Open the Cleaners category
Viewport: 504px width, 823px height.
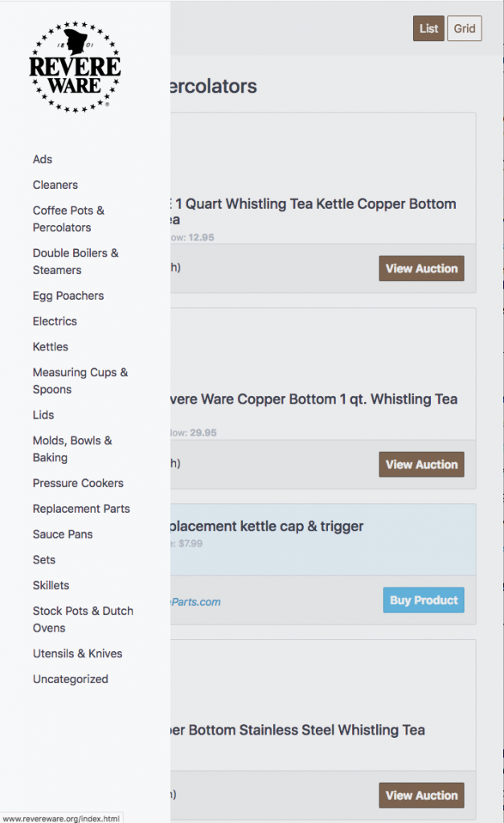click(x=55, y=185)
